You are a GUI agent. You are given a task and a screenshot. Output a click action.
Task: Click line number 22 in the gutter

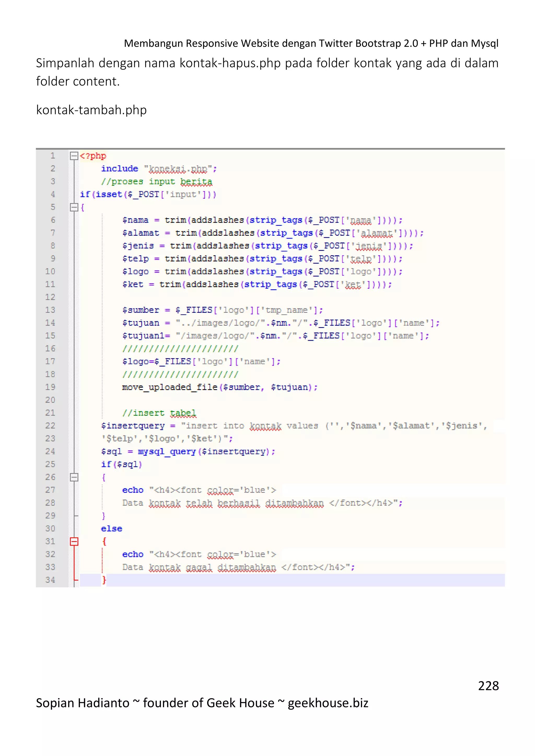[x=50, y=426]
